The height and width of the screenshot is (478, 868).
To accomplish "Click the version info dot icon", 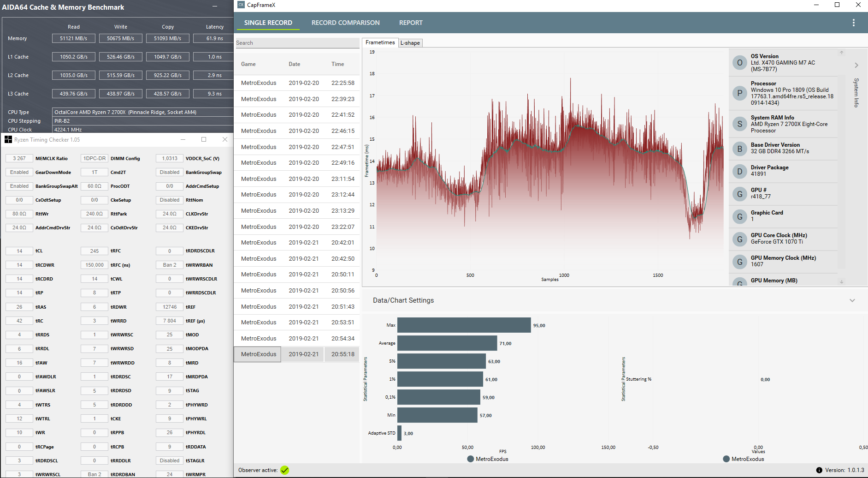I will [819, 470].
